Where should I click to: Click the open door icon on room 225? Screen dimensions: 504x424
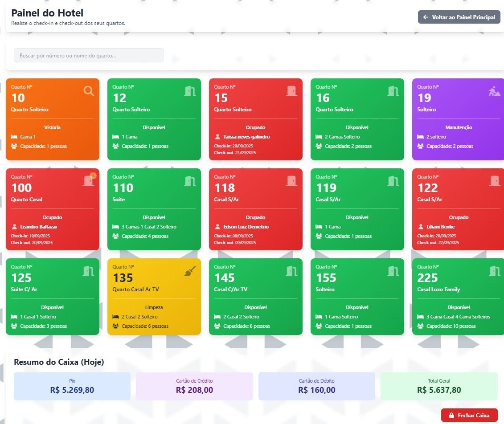495,271
